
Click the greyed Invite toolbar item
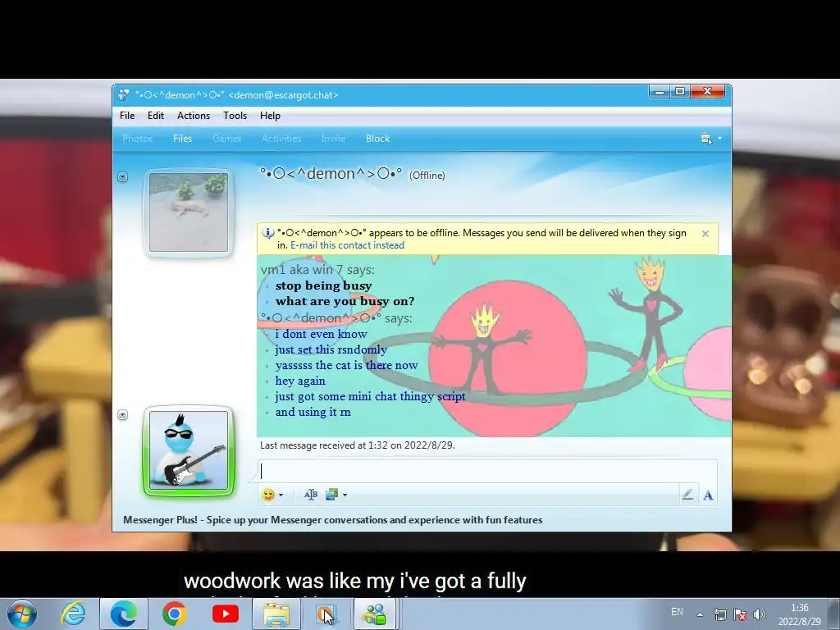(333, 139)
